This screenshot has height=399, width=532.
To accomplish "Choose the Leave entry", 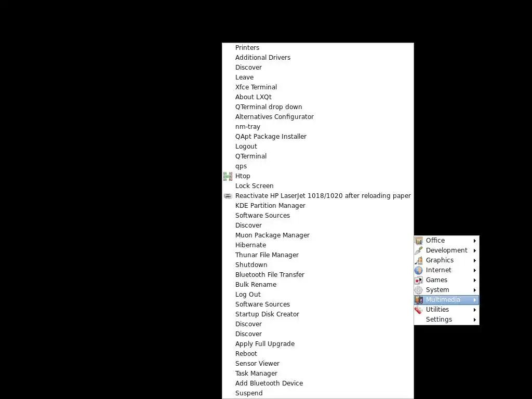I will click(318, 77).
